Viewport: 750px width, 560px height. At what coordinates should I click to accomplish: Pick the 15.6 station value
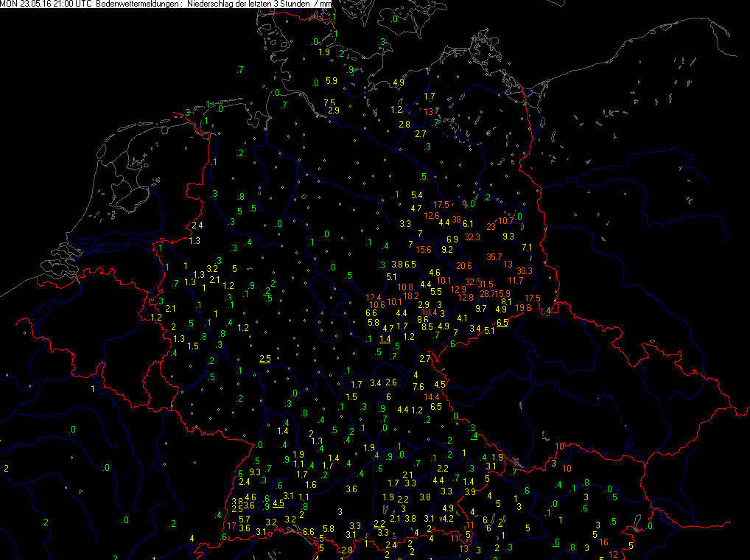[x=424, y=250]
